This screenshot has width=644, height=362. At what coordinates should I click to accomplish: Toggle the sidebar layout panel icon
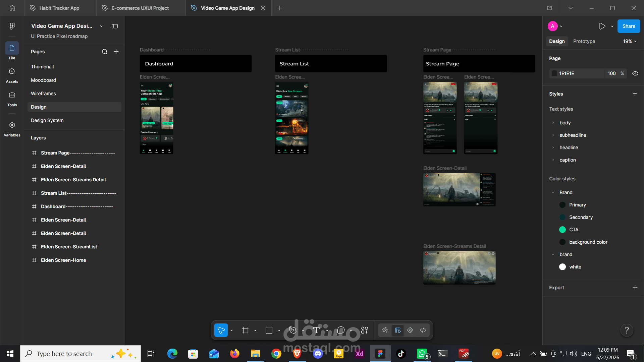point(115,26)
